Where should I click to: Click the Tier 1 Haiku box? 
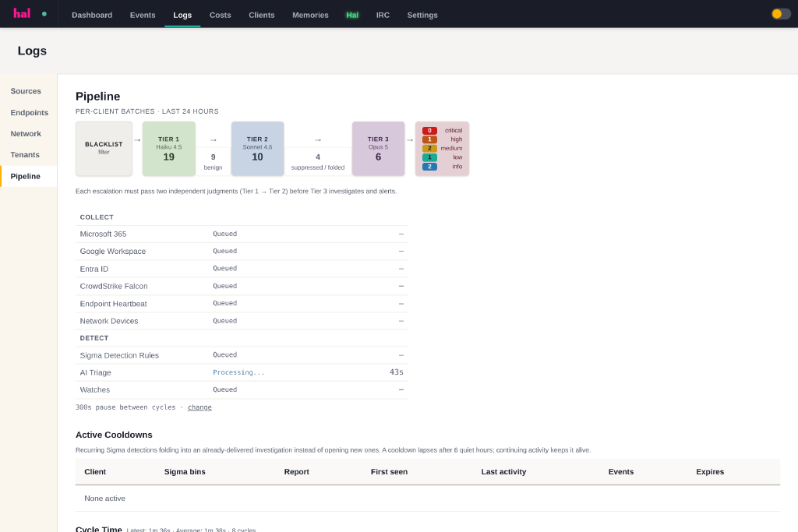(169, 149)
